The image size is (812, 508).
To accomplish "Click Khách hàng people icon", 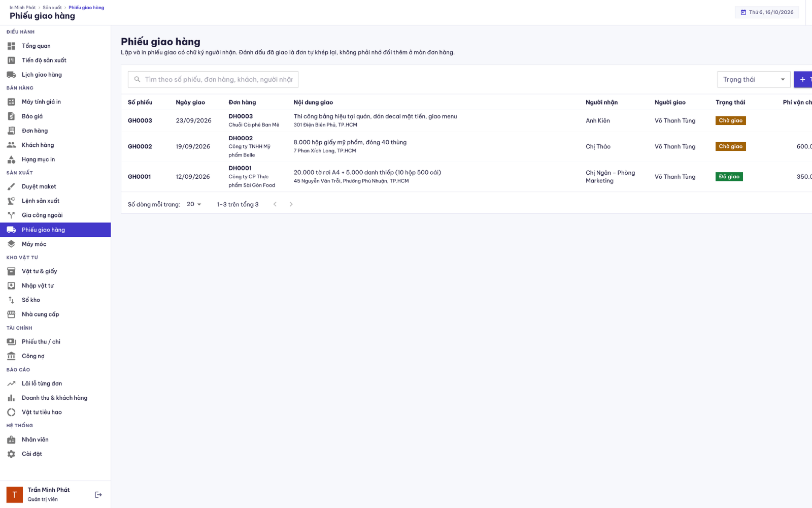I will [11, 145].
